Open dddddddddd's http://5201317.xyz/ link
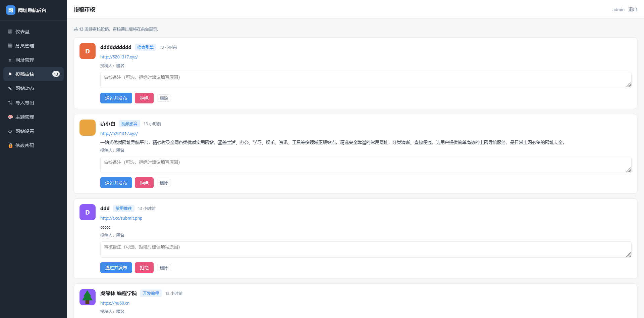The image size is (644, 318). coord(119,57)
